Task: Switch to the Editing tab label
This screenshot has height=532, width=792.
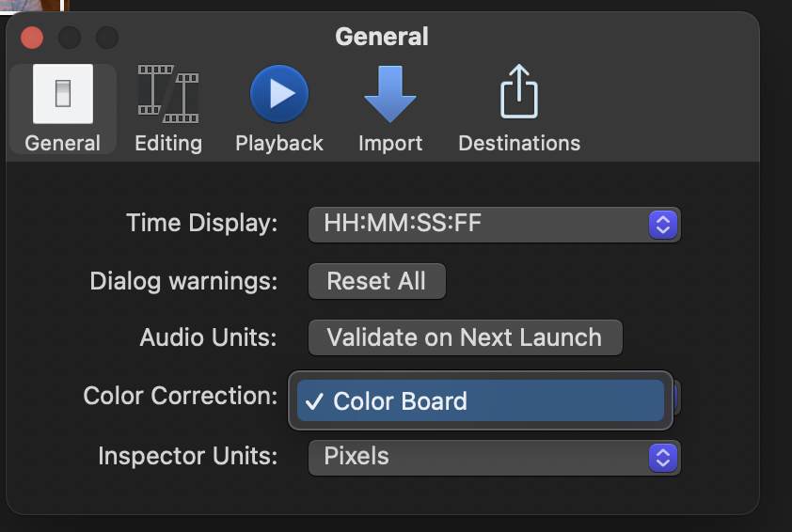Action: pos(168,144)
